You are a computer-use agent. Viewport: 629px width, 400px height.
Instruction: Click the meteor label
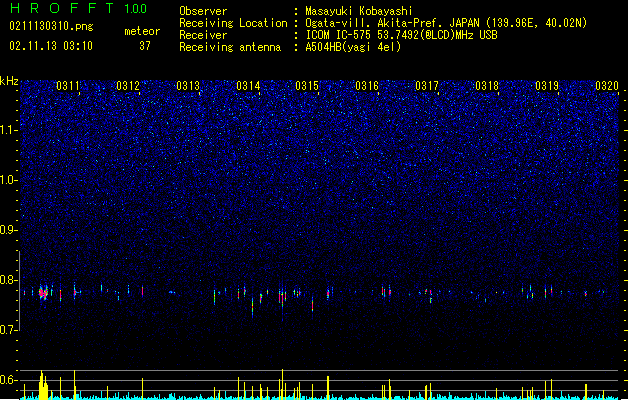pyautogui.click(x=142, y=31)
